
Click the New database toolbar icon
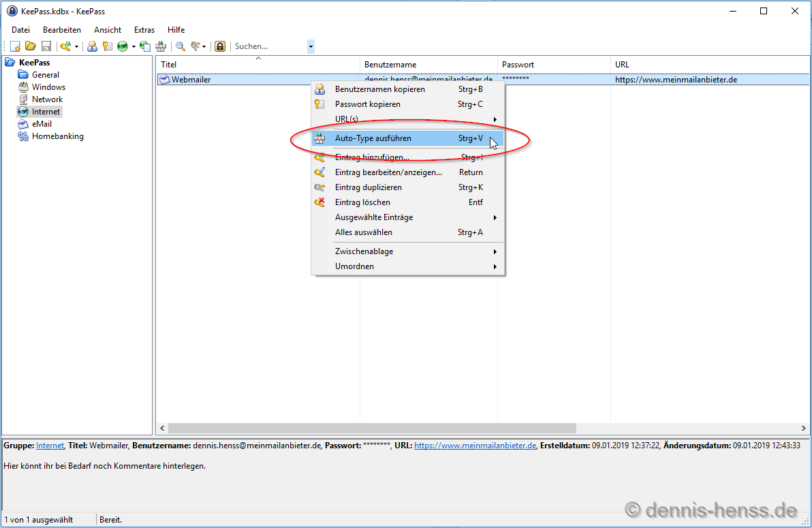pos(15,46)
